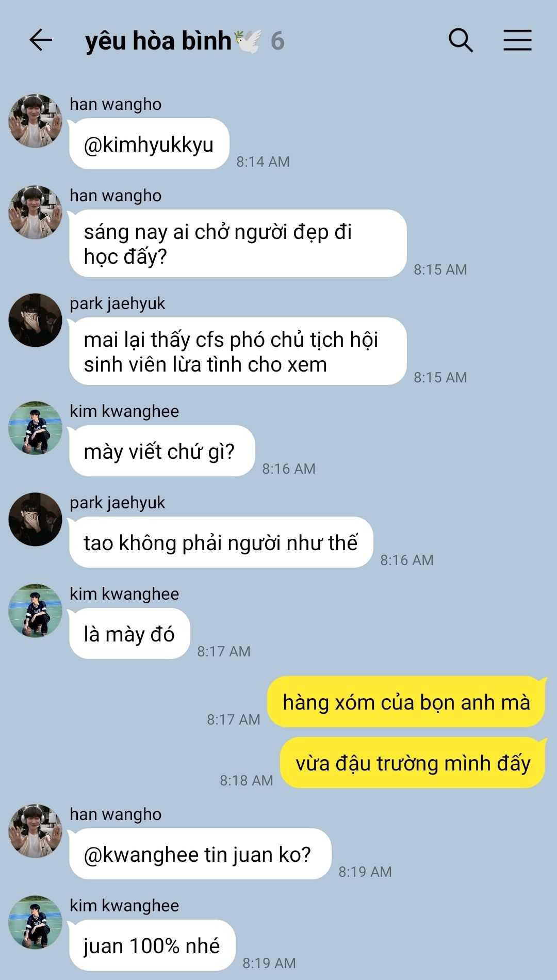Tap kim kwanghee's avatar beside juan 100% nhé

coord(35,922)
